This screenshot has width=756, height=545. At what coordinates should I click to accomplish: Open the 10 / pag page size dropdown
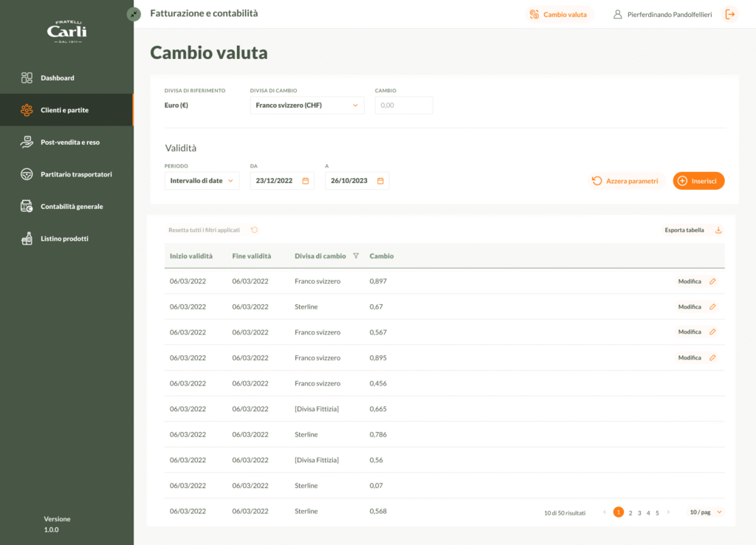(x=705, y=513)
